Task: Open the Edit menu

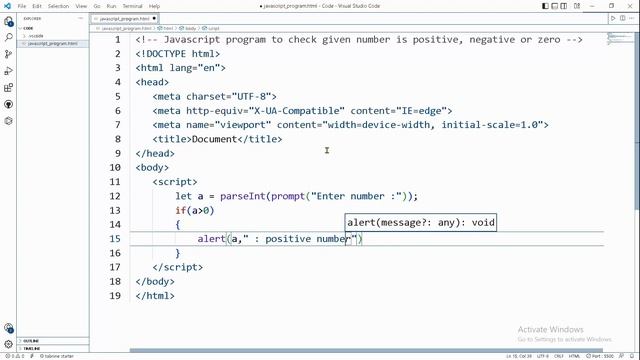Action: pyautogui.click(x=37, y=6)
